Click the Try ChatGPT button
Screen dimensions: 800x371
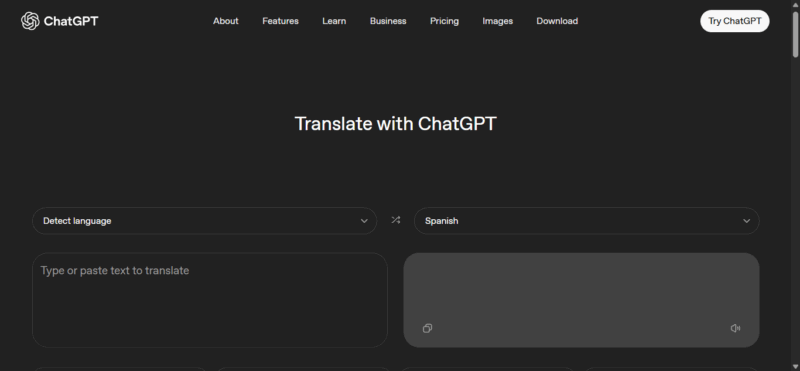coord(735,21)
